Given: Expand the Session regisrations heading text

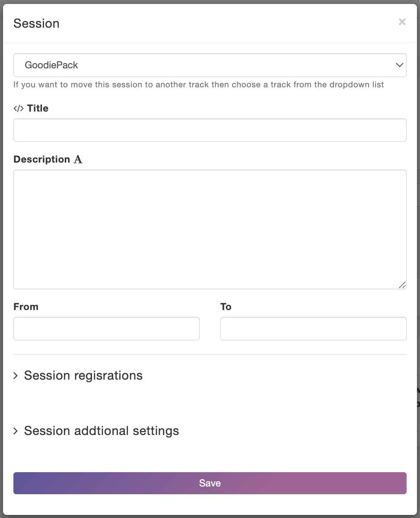Looking at the screenshot, I should pos(83,376).
